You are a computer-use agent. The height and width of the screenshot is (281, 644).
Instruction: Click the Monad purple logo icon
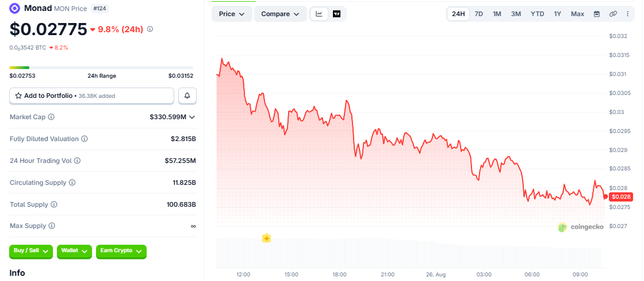tap(15, 8)
